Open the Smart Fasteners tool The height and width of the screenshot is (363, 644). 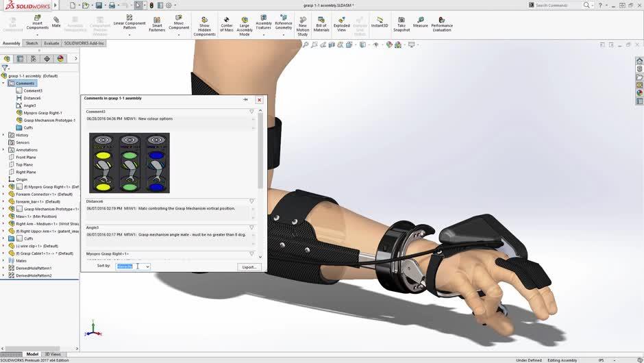157,24
